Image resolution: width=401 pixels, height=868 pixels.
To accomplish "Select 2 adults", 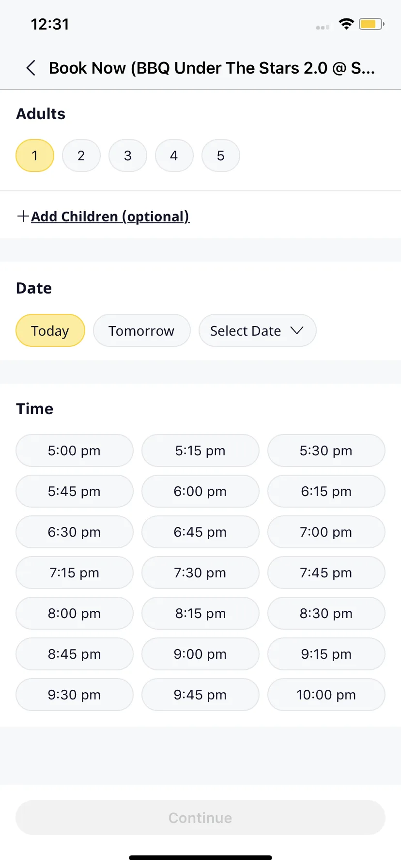I will point(81,155).
